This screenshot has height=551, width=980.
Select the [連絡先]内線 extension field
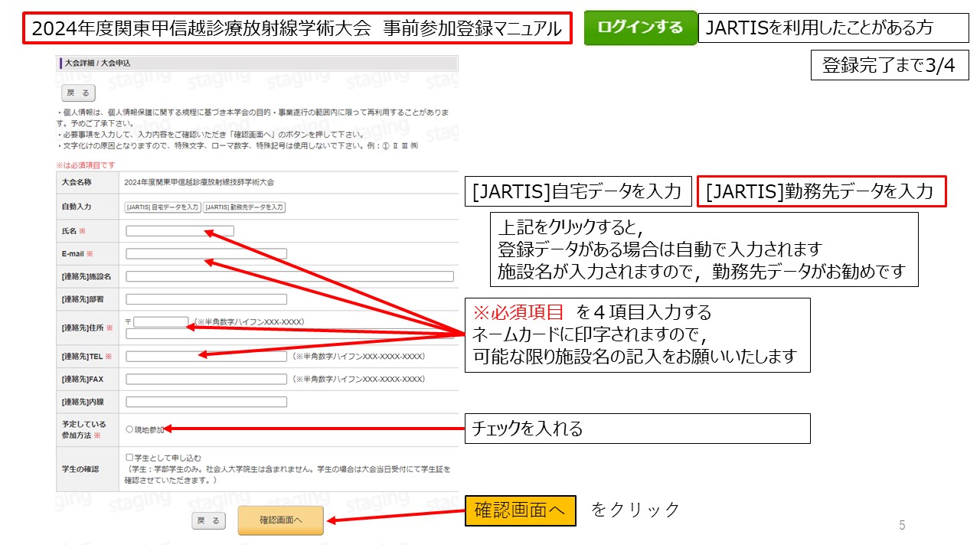click(206, 402)
